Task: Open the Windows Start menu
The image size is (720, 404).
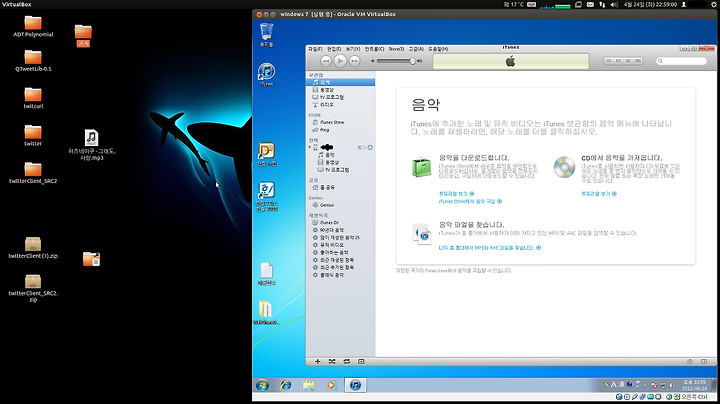Action: 263,385
